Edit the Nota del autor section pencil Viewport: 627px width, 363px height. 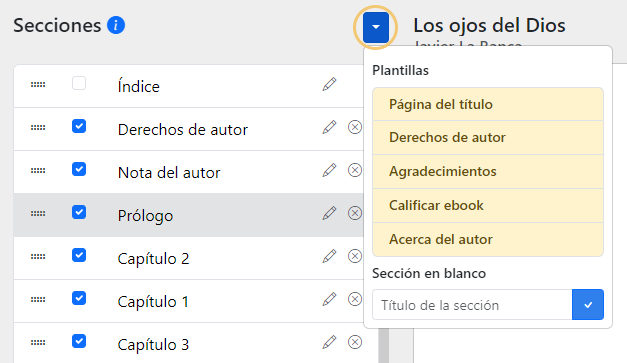[x=329, y=170]
